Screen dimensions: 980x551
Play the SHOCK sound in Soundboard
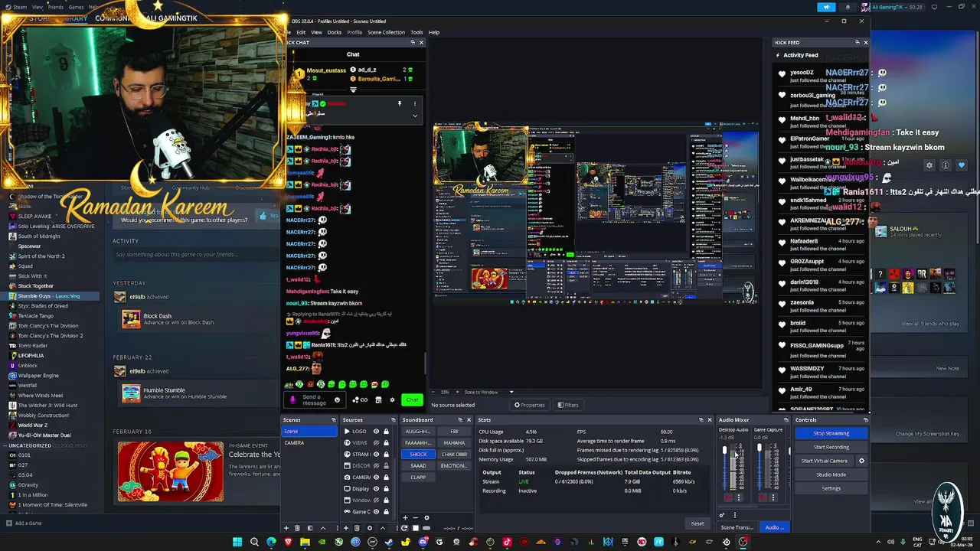(x=418, y=455)
